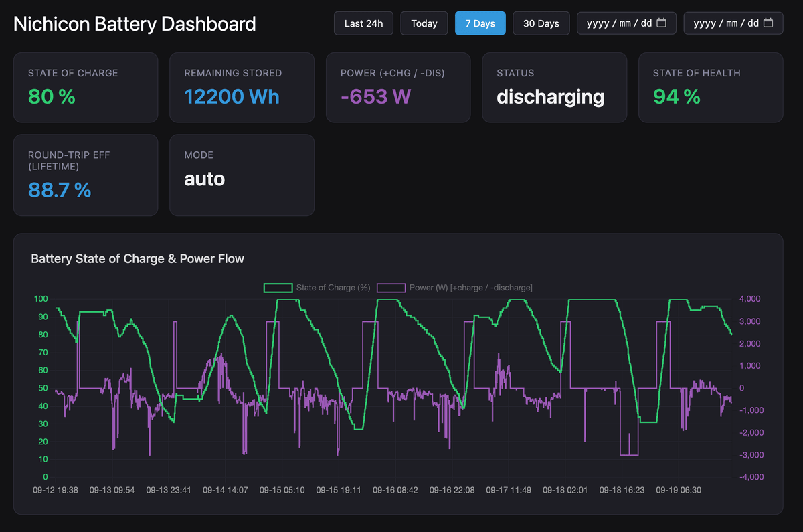803x532 pixels.
Task: Click the 09-12 19:38 x-axis label
Action: (x=56, y=491)
